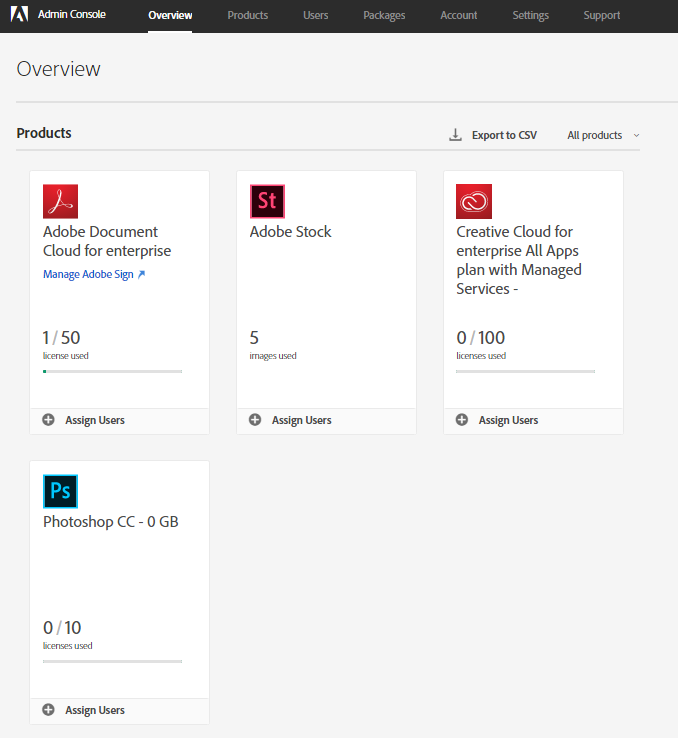Assign Users to Adobe Document Cloud for enterprise
This screenshot has width=678, height=738.
coord(95,420)
